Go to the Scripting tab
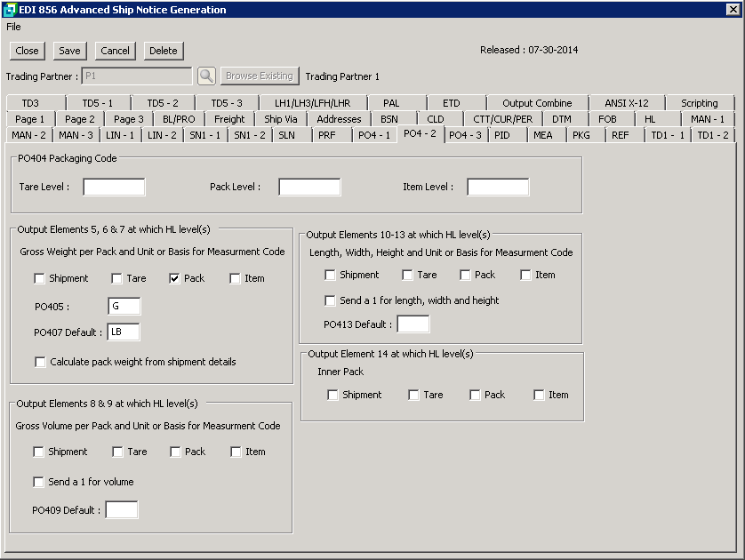The height and width of the screenshot is (560, 745). coord(699,103)
